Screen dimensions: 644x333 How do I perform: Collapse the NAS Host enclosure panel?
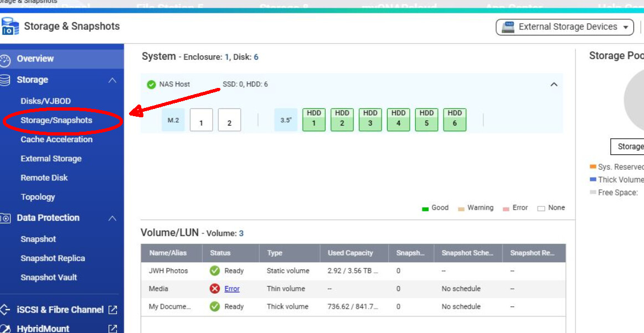click(x=553, y=85)
